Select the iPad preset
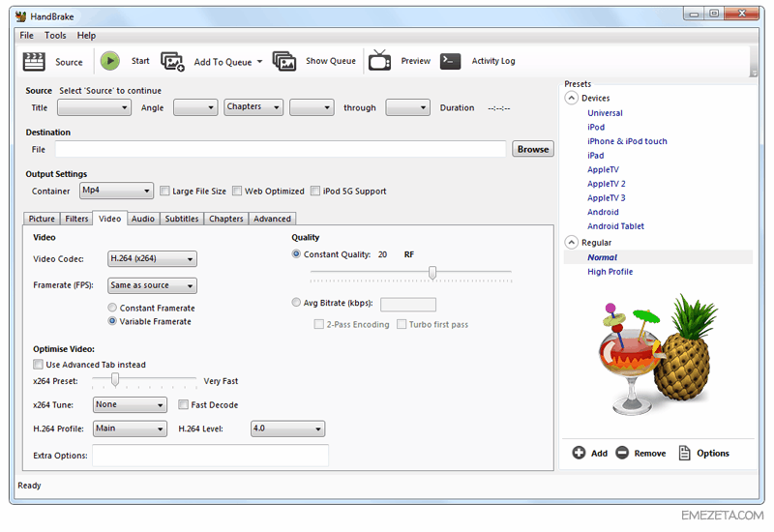Screen dimensions: 774x532 tap(595, 156)
